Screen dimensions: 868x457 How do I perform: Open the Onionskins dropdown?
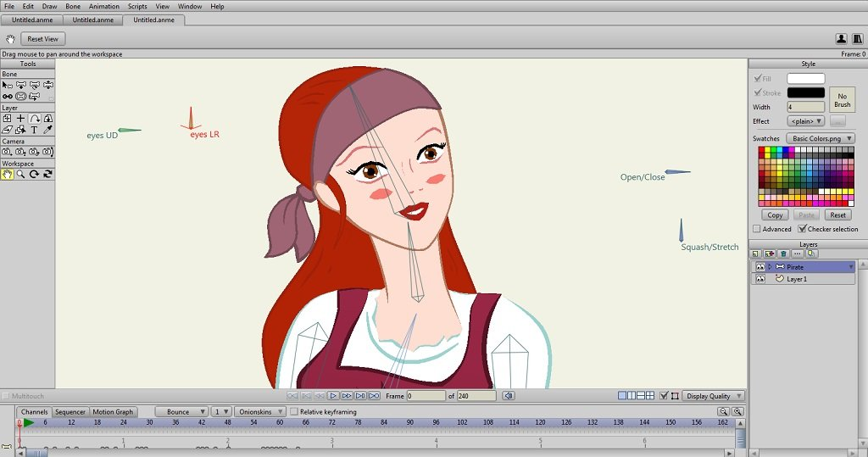259,411
